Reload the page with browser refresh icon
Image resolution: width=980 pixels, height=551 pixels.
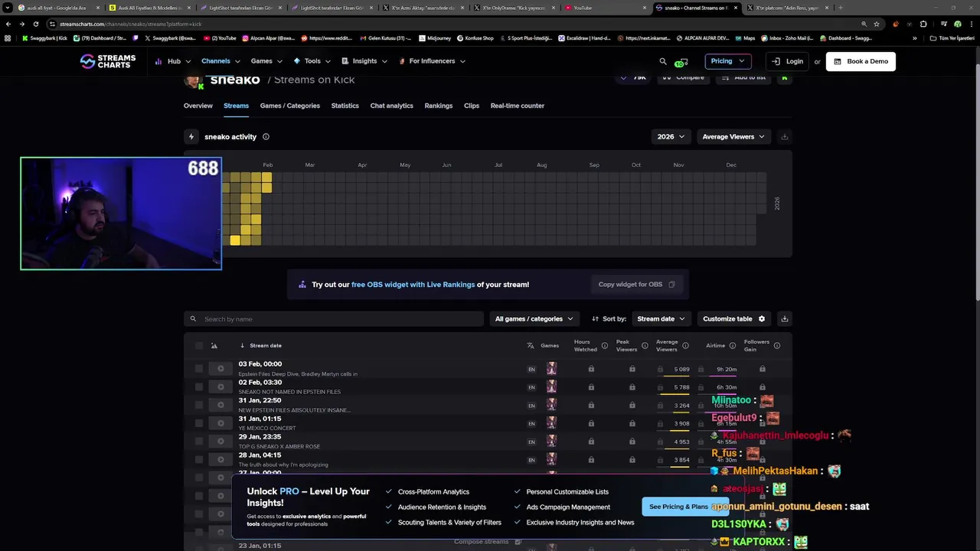point(35,24)
